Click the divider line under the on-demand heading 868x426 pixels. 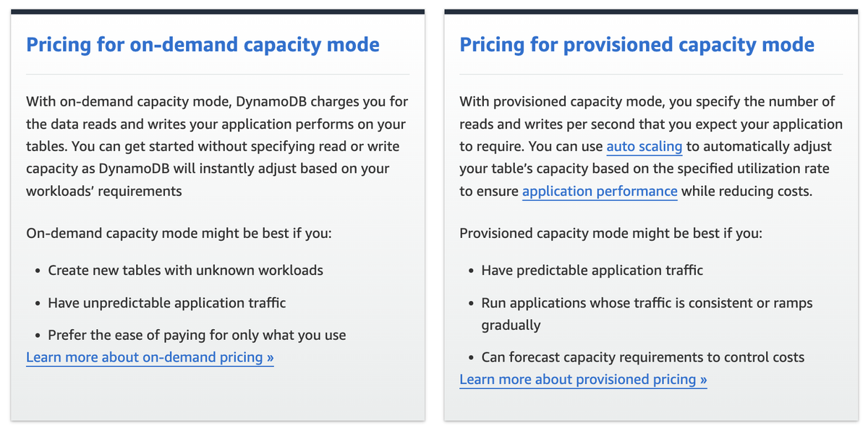[x=218, y=74]
